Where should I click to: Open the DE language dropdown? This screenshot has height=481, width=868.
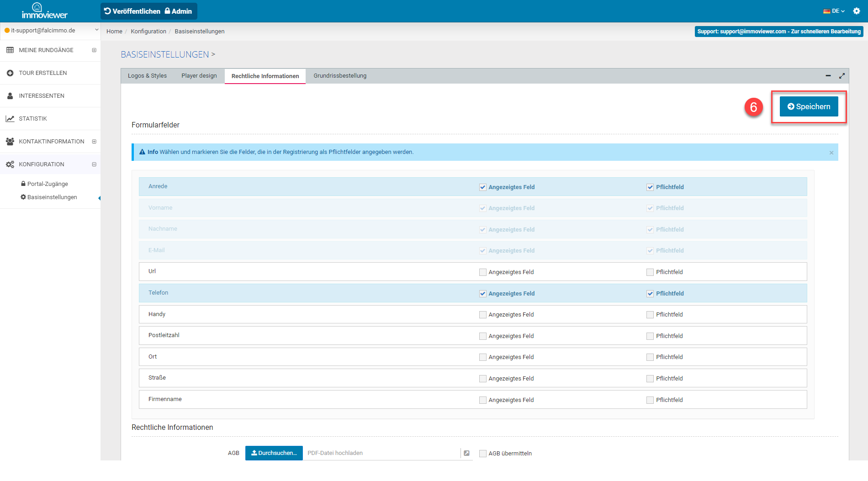[834, 11]
